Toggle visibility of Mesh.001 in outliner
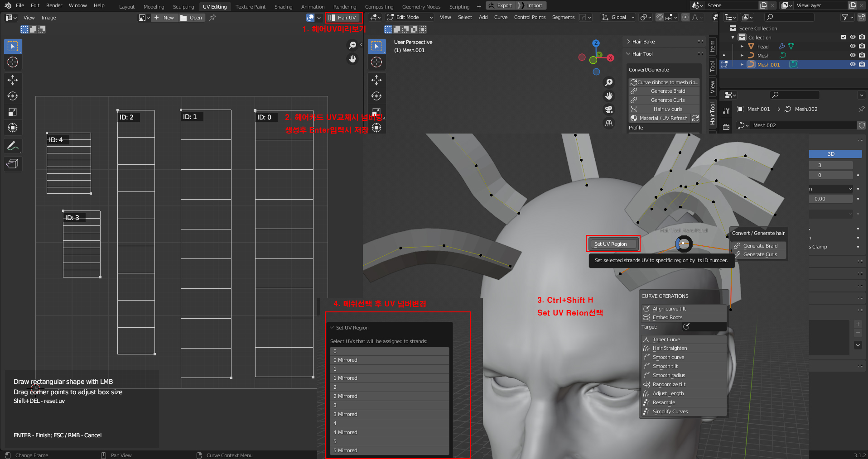868x459 pixels. (x=852, y=64)
